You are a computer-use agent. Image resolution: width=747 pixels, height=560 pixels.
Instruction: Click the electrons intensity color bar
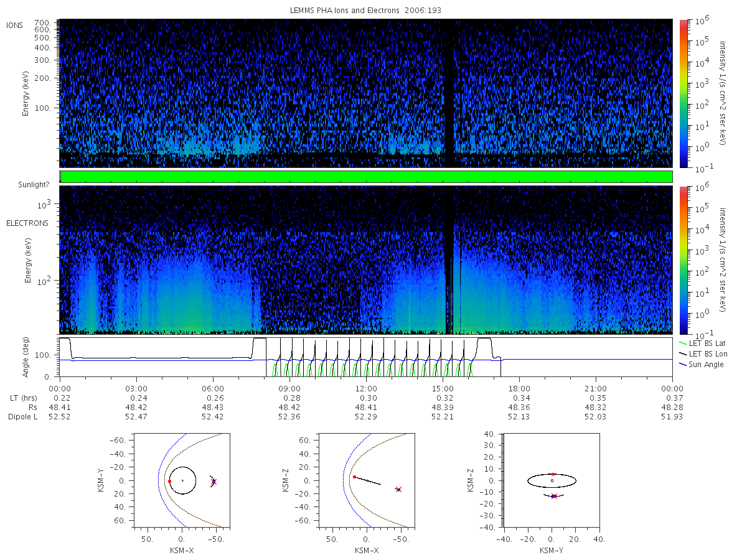[683, 260]
